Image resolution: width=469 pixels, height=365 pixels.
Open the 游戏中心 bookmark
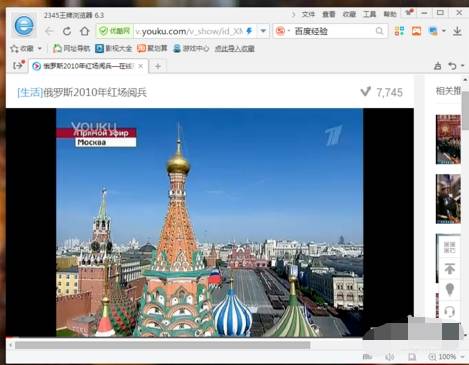pos(191,49)
